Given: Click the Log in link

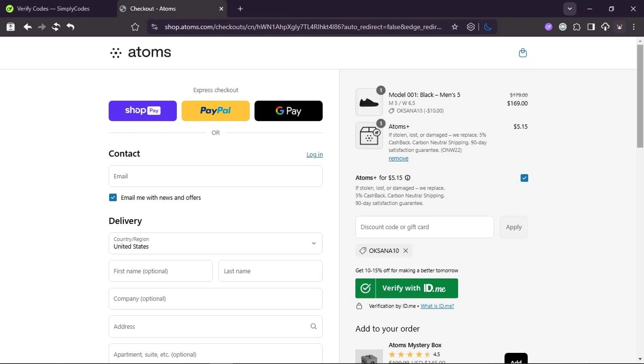Looking at the screenshot, I should tap(315, 155).
